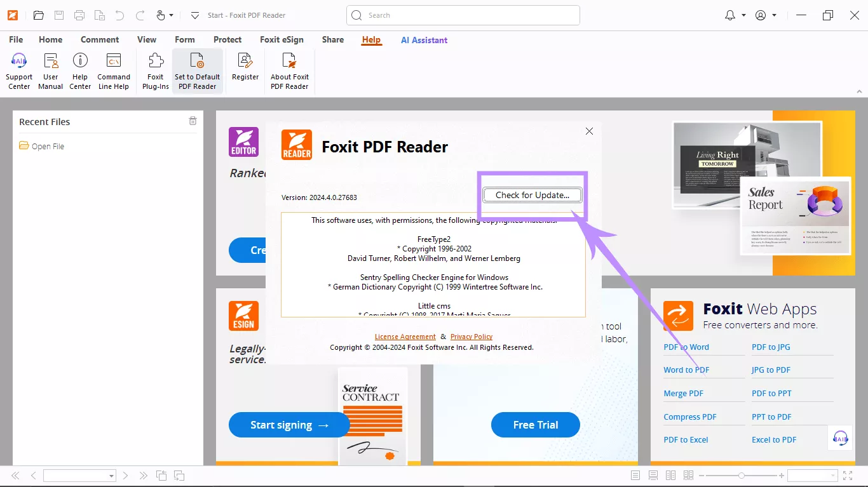Click the previous view icon in status bar
This screenshot has height=487, width=868.
click(x=161, y=476)
